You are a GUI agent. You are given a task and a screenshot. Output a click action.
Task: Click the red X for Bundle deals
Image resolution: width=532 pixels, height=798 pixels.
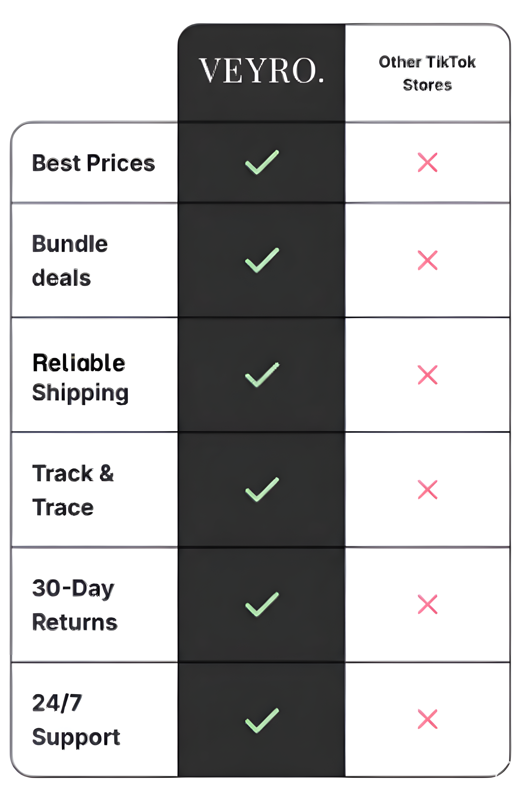427,260
